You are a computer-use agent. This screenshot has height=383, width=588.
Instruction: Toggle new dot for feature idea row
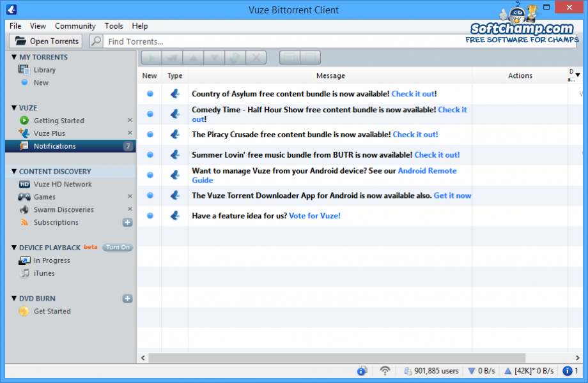[150, 216]
